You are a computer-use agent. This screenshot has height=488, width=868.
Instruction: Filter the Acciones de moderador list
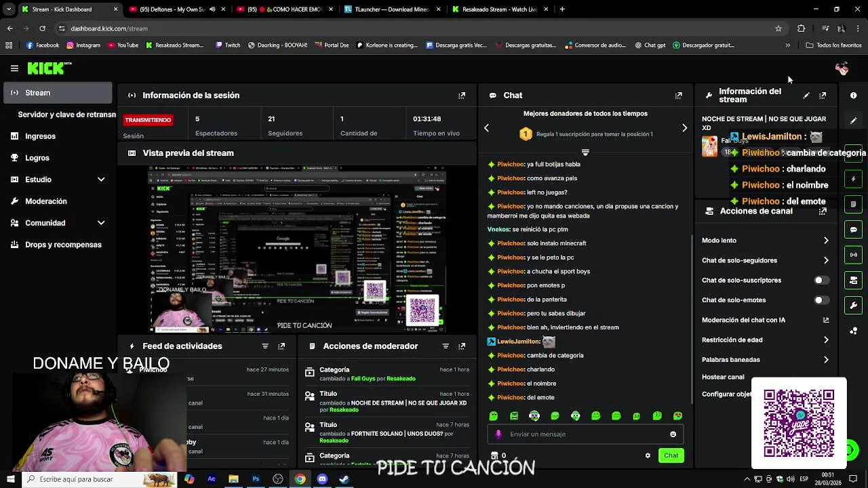coord(446,346)
